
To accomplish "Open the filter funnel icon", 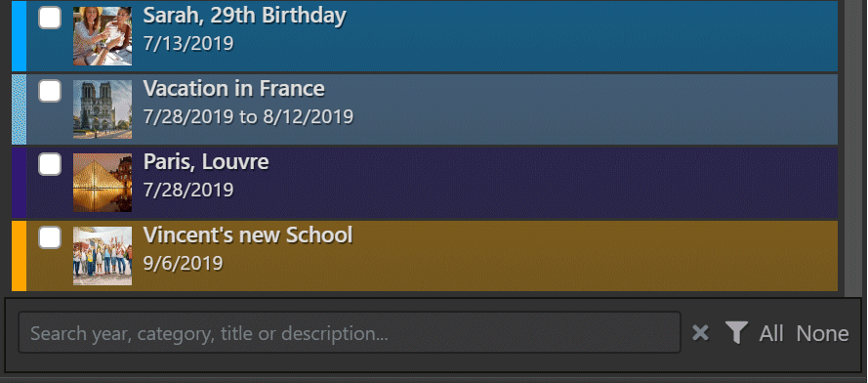I will 737,333.
